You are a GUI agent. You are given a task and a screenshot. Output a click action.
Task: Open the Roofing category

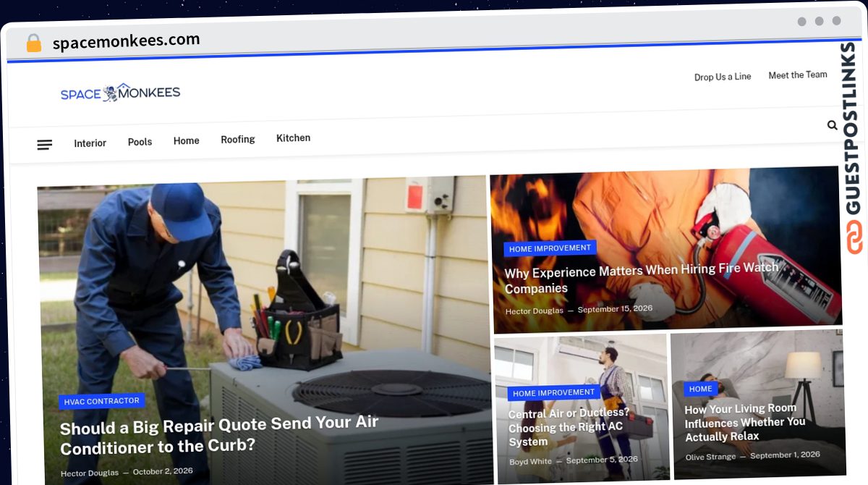point(238,139)
